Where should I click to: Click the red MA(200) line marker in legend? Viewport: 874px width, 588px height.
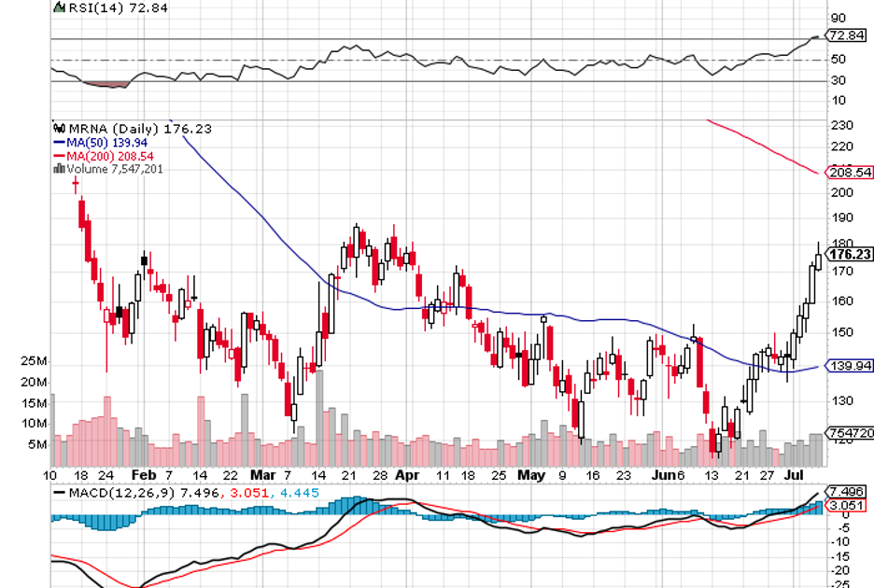tap(58, 156)
